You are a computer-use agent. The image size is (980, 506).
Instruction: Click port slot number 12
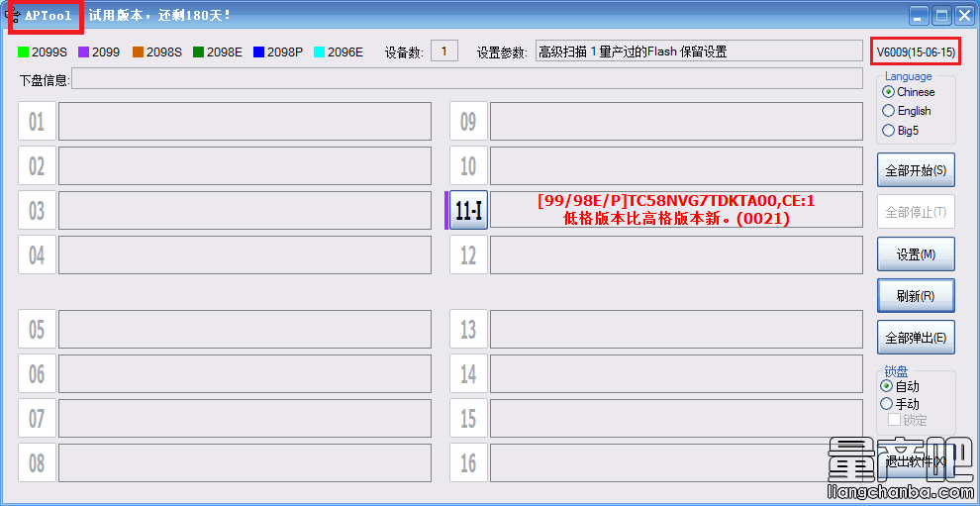tap(469, 254)
